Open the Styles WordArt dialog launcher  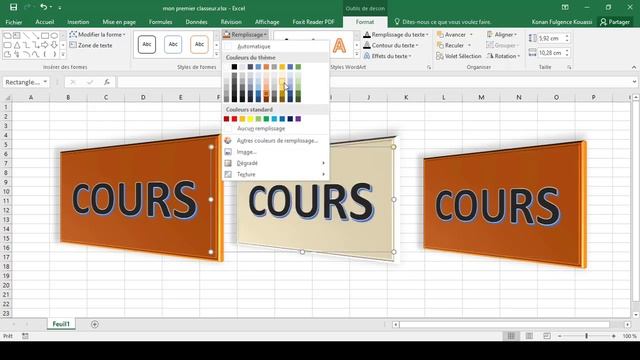coord(429,67)
